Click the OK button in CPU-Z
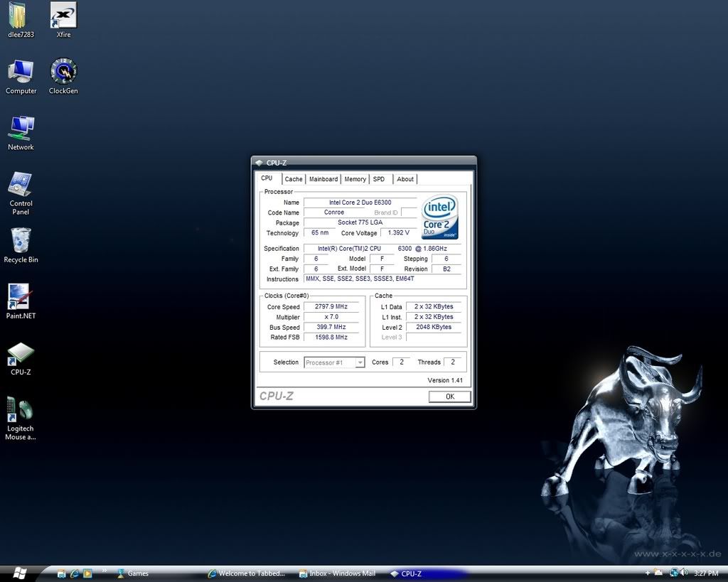The image size is (728, 582). point(449,397)
